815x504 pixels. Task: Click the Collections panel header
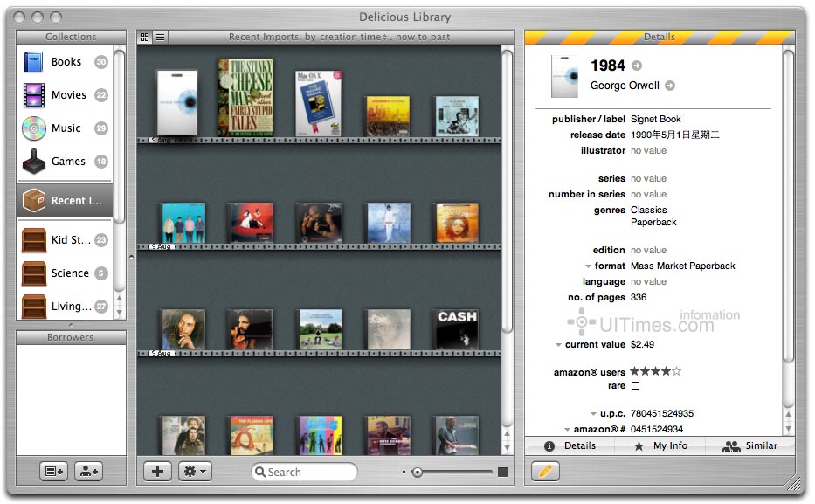coord(71,37)
